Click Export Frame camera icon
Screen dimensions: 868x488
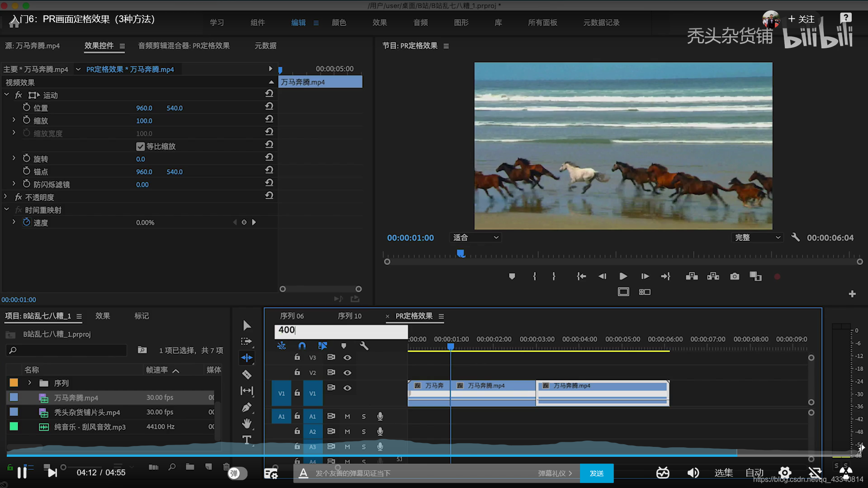(x=735, y=277)
